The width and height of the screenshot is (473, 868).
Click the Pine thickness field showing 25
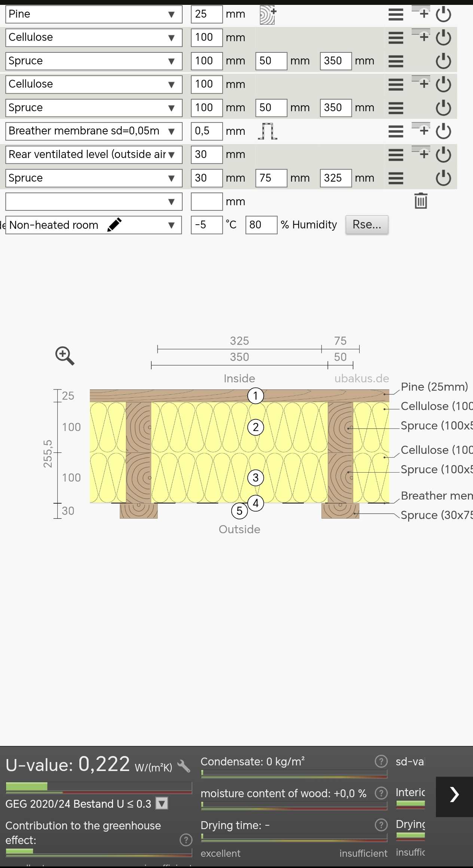[207, 15]
